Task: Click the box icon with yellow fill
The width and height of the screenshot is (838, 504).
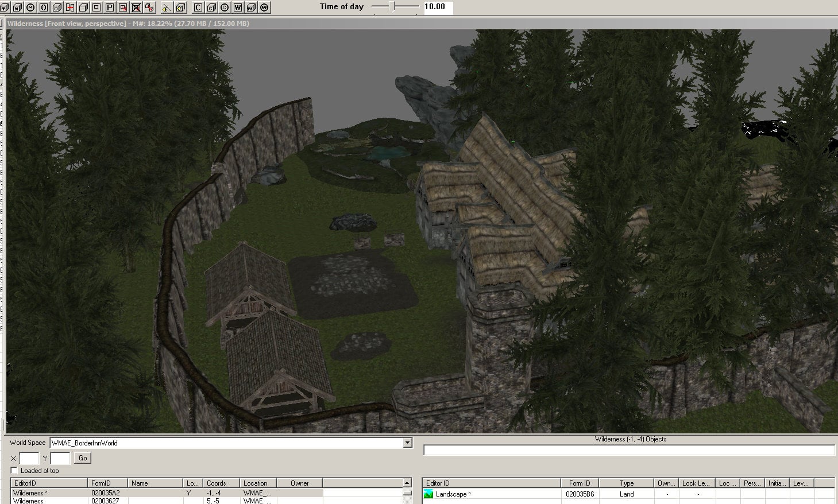Action: tap(180, 7)
